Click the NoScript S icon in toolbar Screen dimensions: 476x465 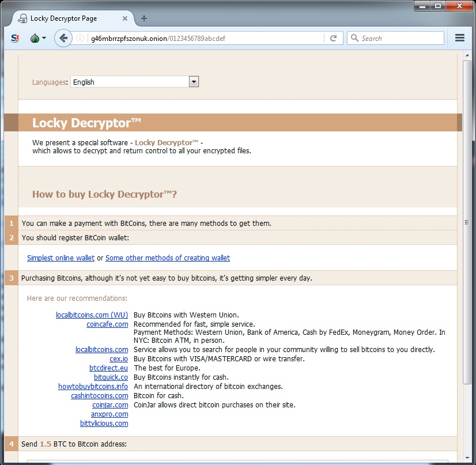[16, 39]
